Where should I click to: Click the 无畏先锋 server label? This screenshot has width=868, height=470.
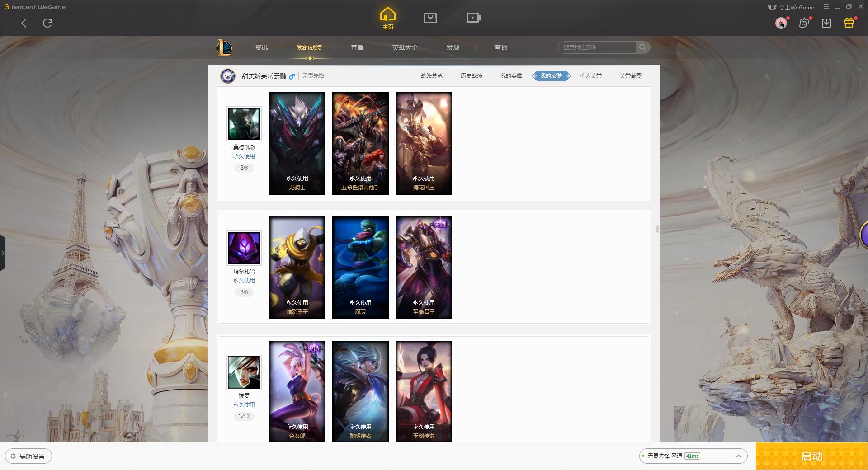tap(313, 76)
